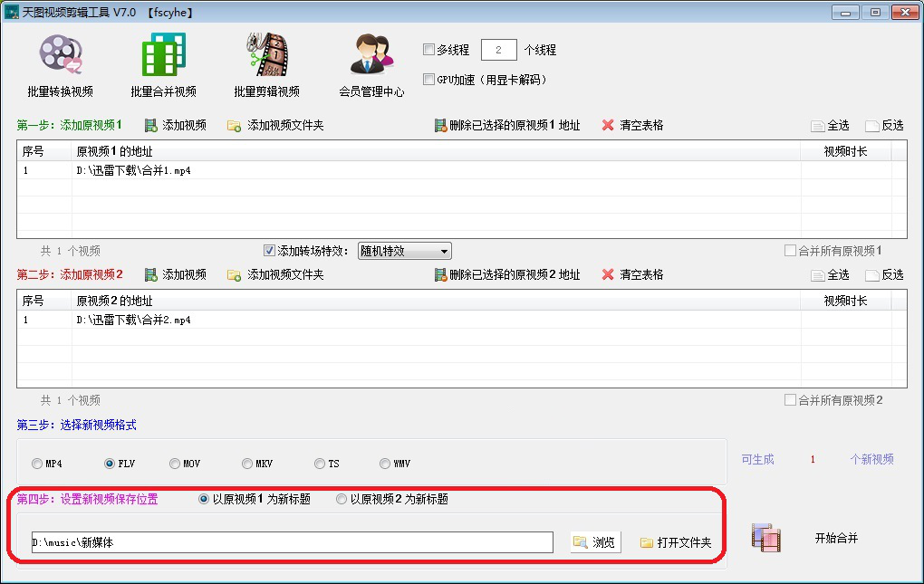Image resolution: width=924 pixels, height=584 pixels.
Task: Click 原视频1 的地址 column header
Action: click(x=436, y=151)
